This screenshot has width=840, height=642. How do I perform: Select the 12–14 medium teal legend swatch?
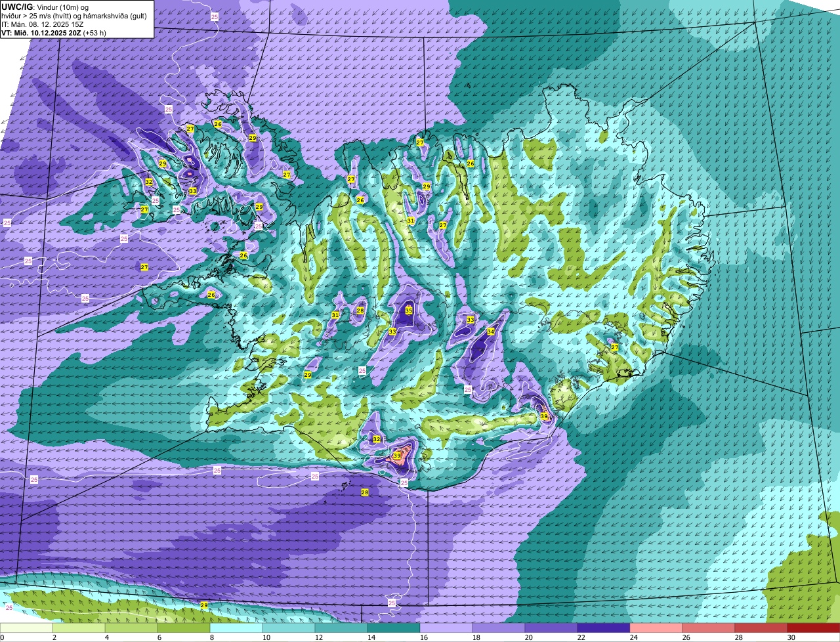point(342,628)
